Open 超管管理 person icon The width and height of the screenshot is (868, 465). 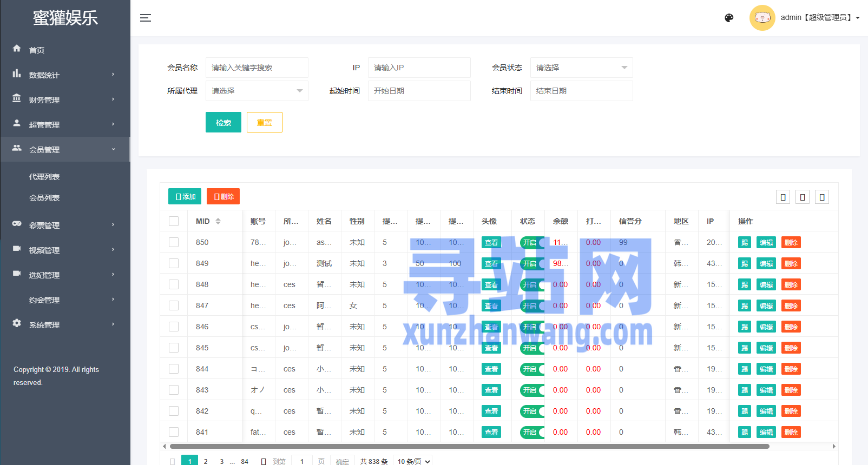click(17, 123)
